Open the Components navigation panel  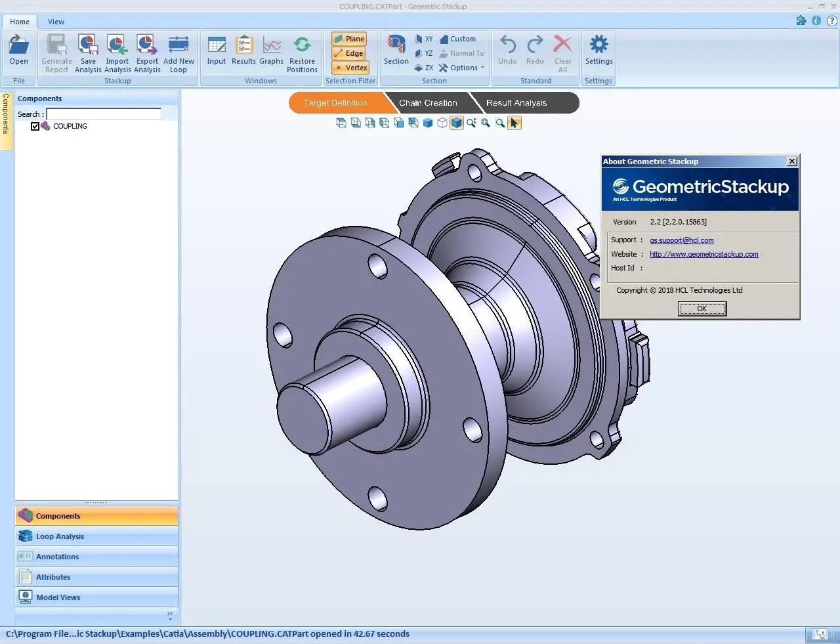[96, 516]
